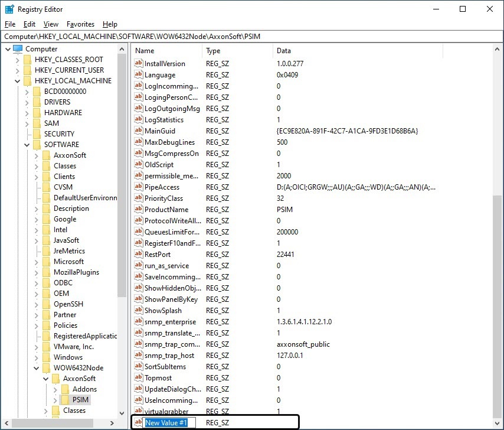This screenshot has height=430, width=504.
Task: Click string value icon beside RestPort
Action: [139, 254]
